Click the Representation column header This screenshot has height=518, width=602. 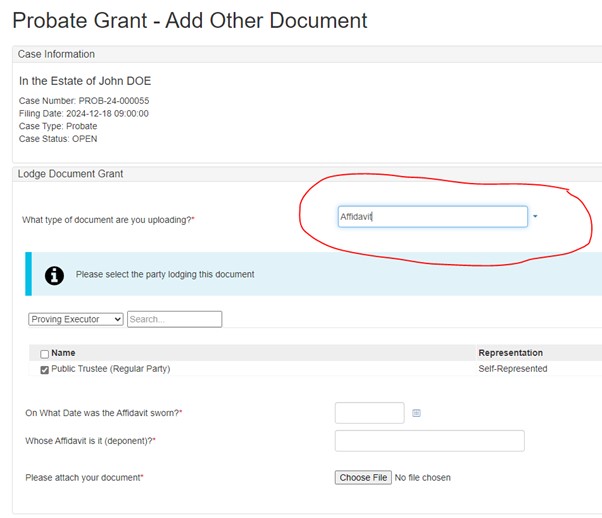510,353
